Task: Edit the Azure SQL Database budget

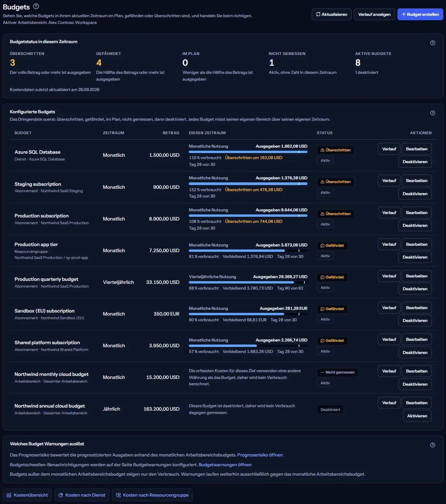Action: point(417,149)
